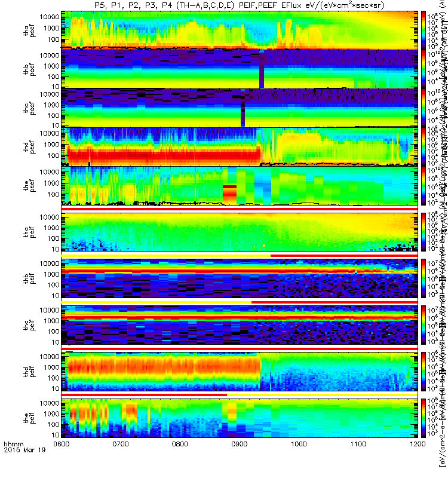Click the 'tha peif' panel label
The width and height of the screenshot is (448, 478).
coord(29,232)
